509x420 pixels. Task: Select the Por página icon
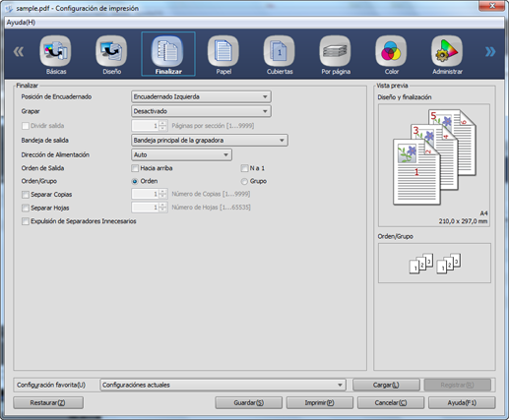pyautogui.click(x=335, y=51)
